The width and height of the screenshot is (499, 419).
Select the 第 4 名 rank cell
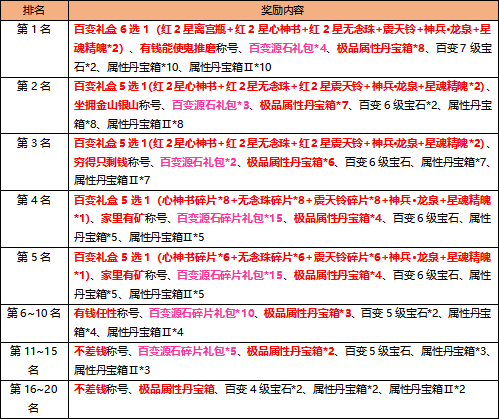[34, 219]
